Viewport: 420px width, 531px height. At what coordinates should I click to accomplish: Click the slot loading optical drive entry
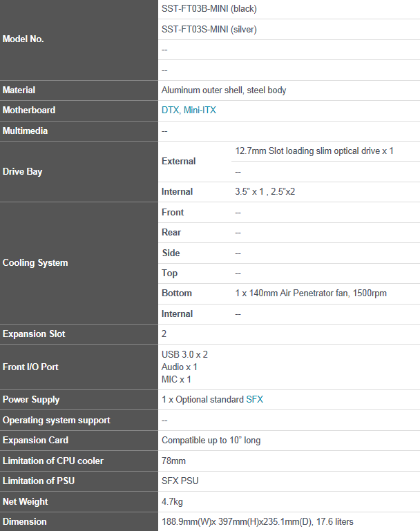tap(314, 151)
